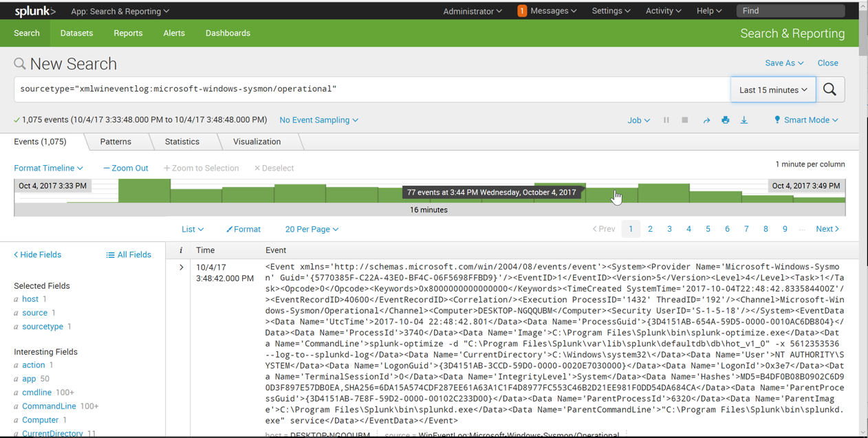The width and height of the screenshot is (868, 438).
Task: Go to results page 2
Action: click(x=650, y=229)
